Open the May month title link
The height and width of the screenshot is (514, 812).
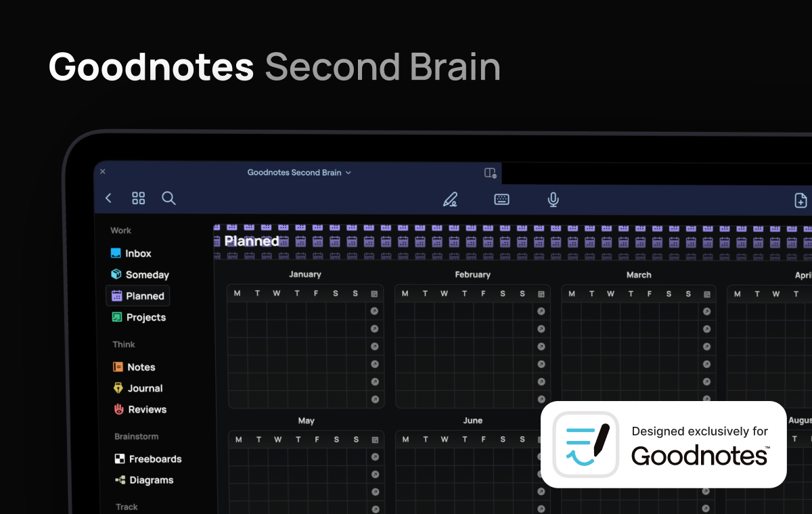[x=307, y=421]
